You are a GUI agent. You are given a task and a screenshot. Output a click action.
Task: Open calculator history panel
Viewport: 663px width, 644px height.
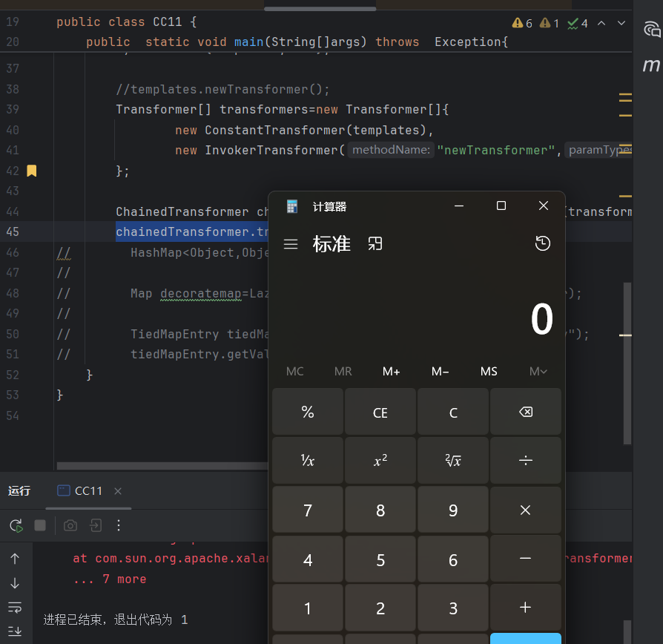(x=543, y=243)
